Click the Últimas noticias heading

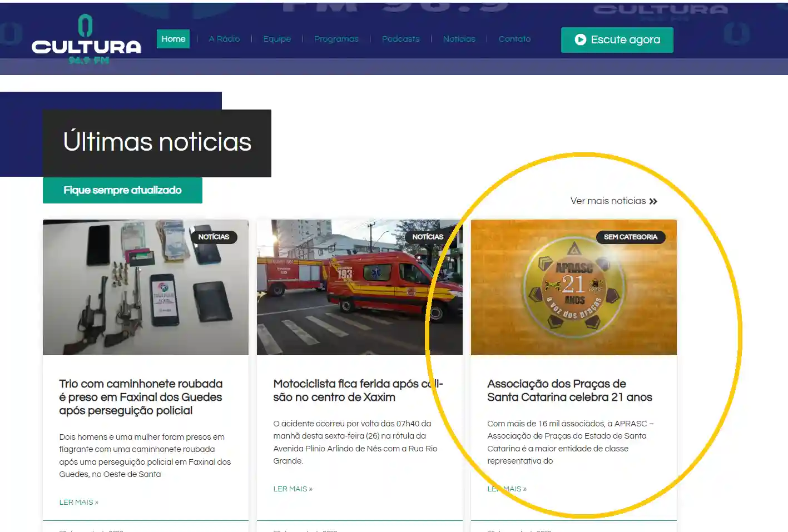(157, 142)
